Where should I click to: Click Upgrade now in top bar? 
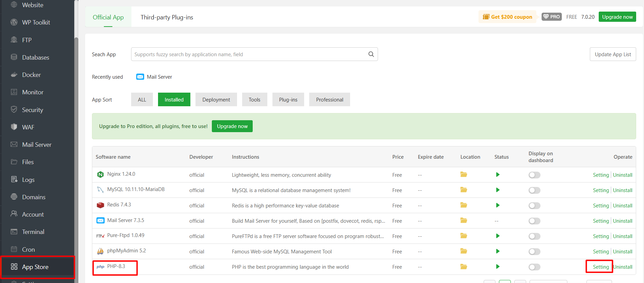click(617, 17)
